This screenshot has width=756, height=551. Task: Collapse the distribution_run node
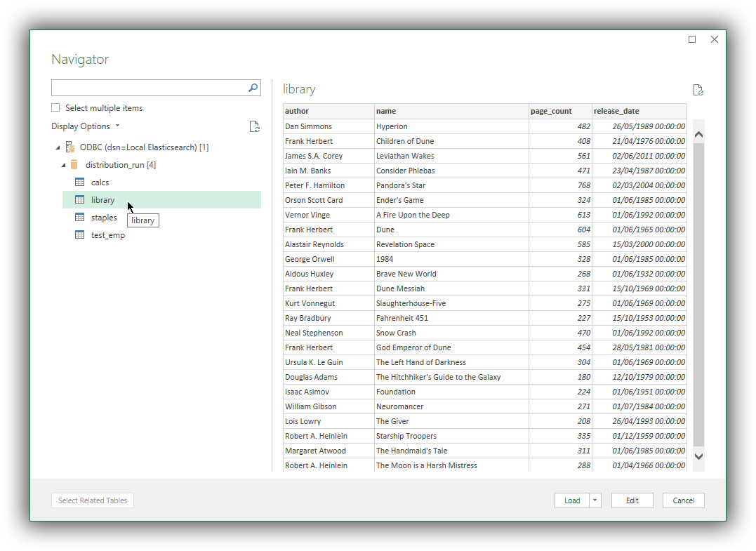tap(63, 164)
